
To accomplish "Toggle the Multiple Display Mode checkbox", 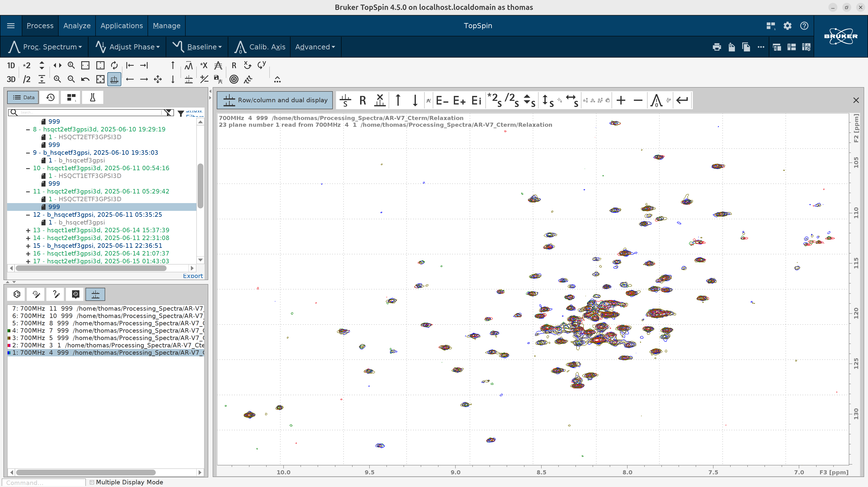I will click(92, 482).
